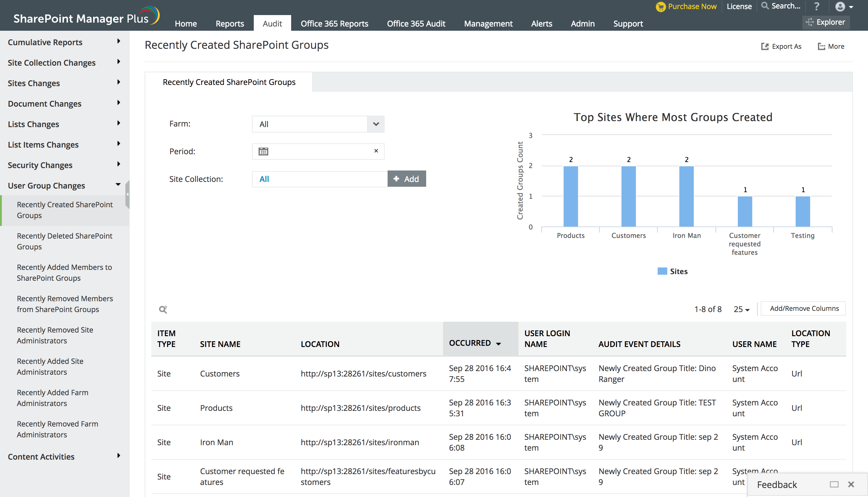
Task: Open the Period calendar picker icon
Action: click(263, 151)
